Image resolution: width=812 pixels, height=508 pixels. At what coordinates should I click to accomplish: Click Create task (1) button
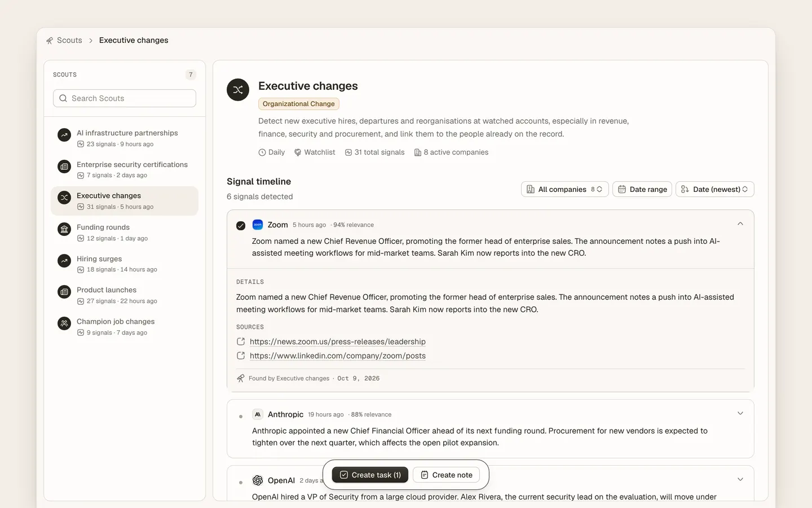(370, 475)
